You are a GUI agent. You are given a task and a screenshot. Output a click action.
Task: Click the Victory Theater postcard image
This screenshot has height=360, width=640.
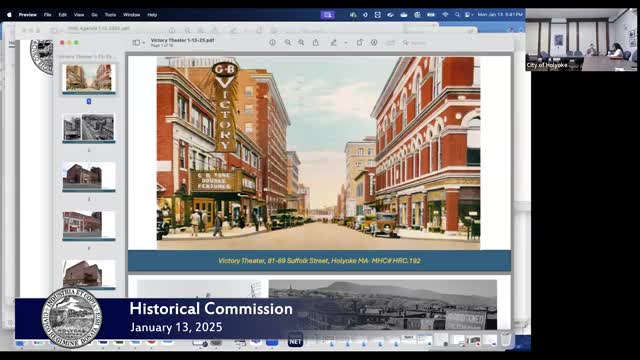pyautogui.click(x=318, y=153)
